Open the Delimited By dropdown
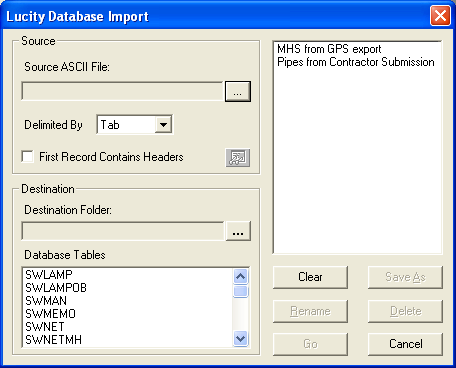The height and width of the screenshot is (368, 456). coord(163,125)
